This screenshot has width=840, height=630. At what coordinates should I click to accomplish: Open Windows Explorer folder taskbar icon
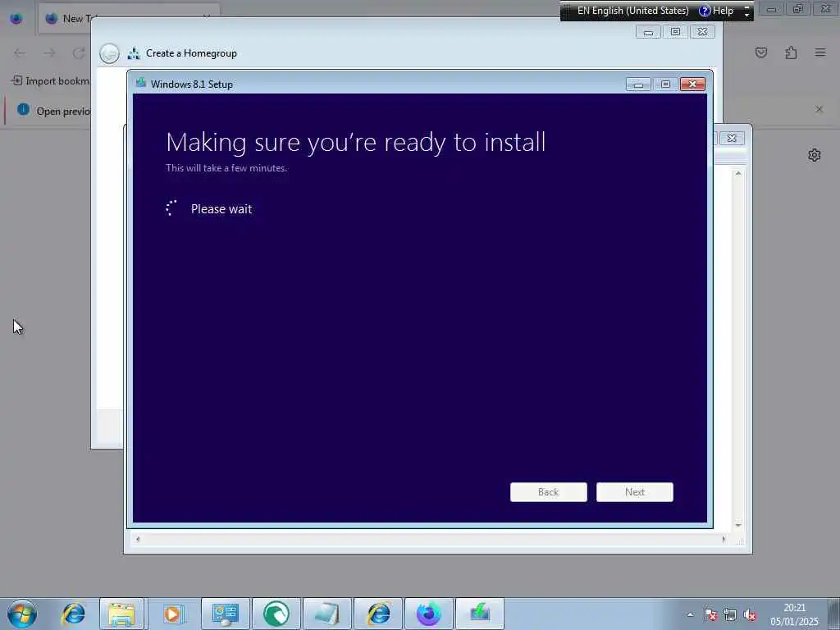click(x=121, y=614)
